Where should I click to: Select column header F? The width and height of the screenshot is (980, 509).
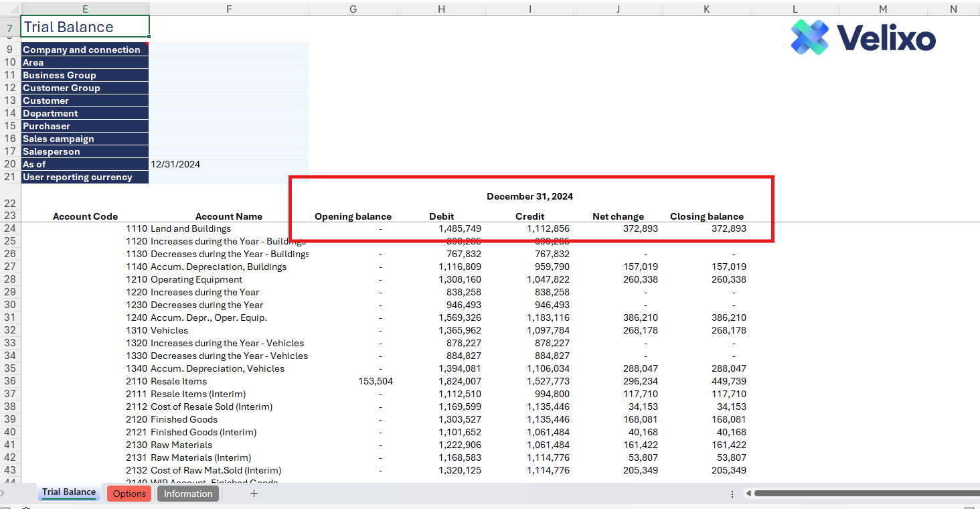point(229,9)
